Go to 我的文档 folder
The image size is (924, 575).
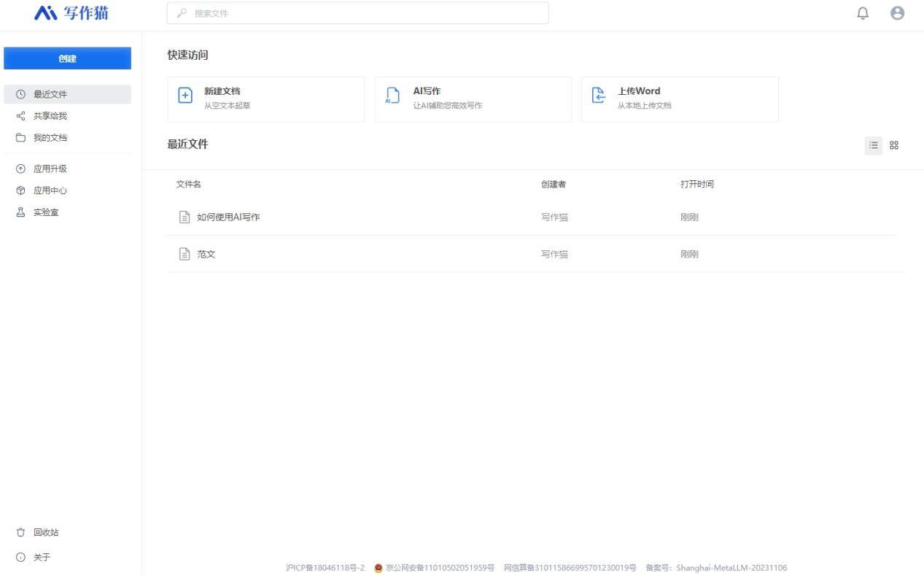(x=50, y=137)
